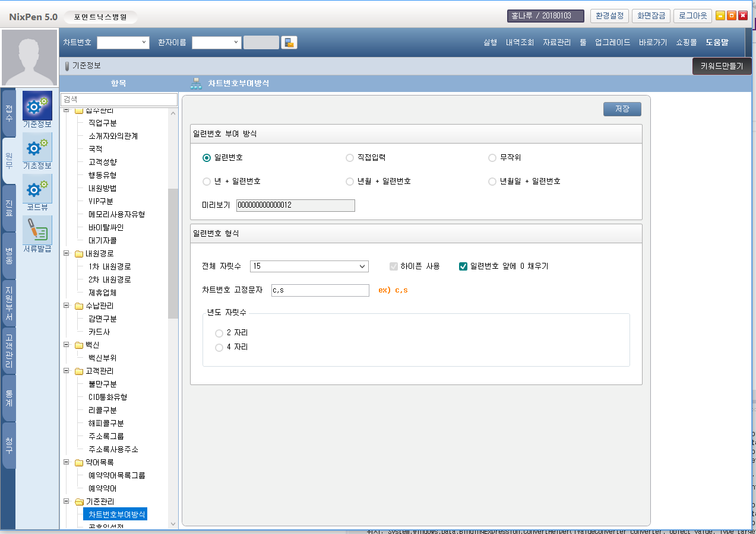Viewport: 756px width, 534px height.
Task: Click the yellow folder icon for 내원경로
Action: 79,254
